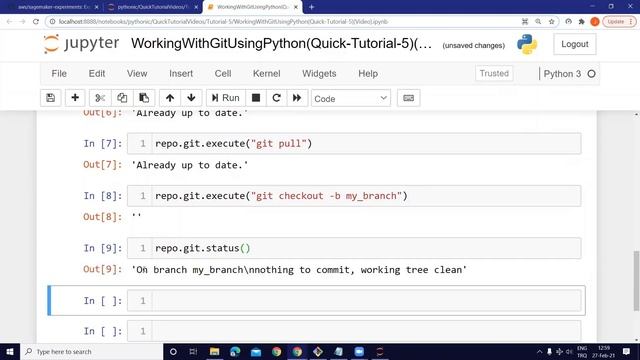Screen dimensions: 640x360
Task: Click the Windows taskbar search box
Action: click(x=91, y=351)
